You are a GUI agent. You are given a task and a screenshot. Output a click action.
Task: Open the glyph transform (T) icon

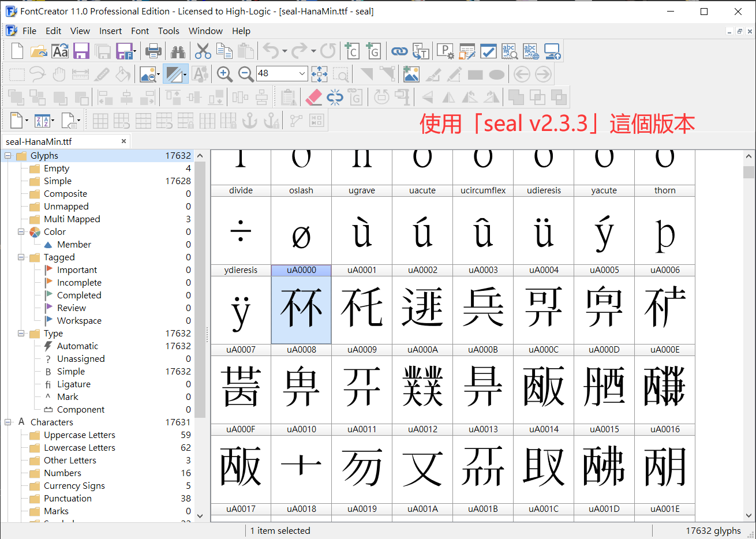coord(421,51)
